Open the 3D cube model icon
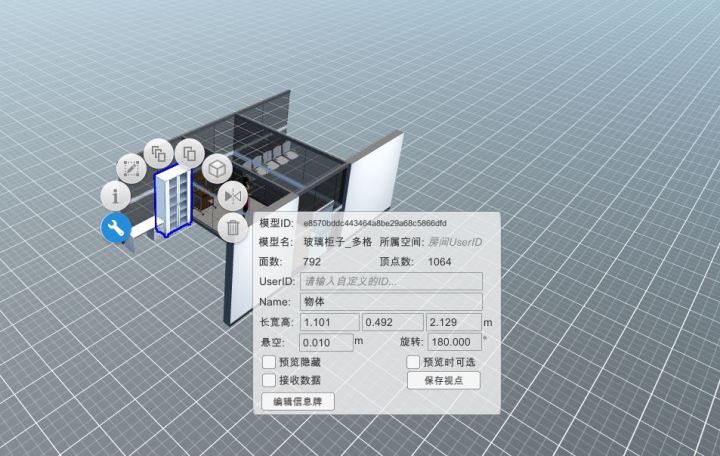Screen dimensions: 720x456 [x=217, y=169]
